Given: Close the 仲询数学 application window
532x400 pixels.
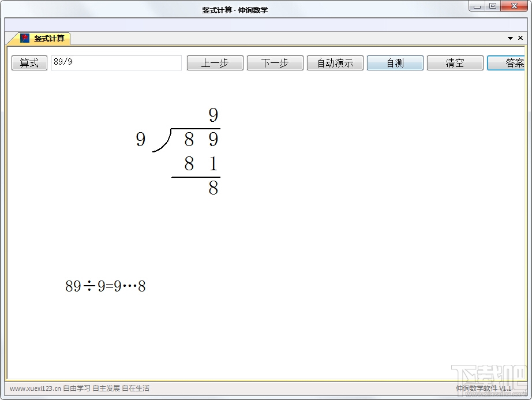Looking at the screenshot, I should tap(514, 6).
